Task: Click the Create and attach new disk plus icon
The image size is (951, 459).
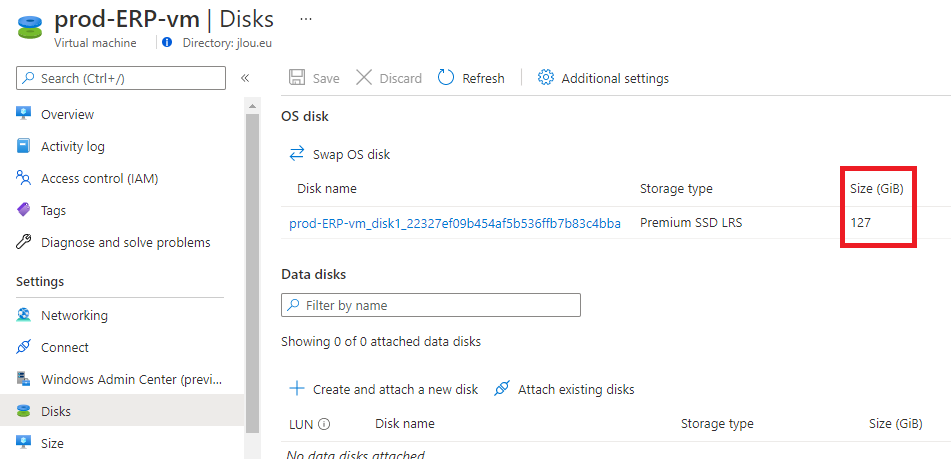Action: (297, 389)
